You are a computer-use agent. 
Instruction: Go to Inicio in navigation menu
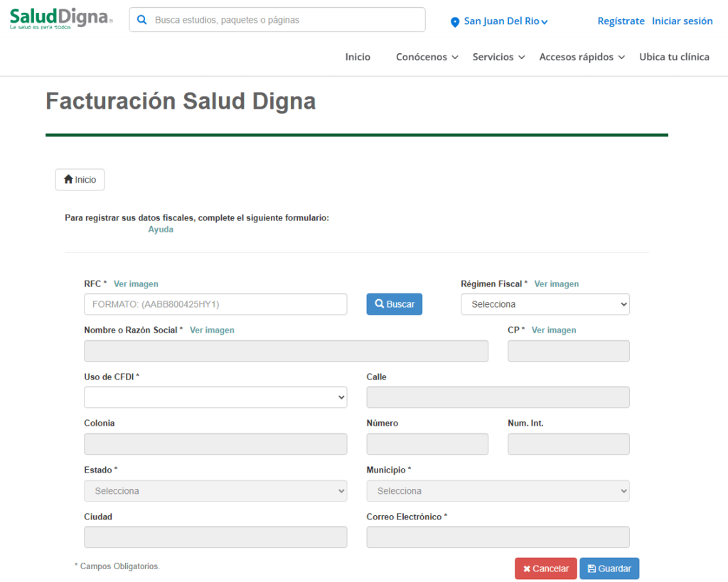click(358, 57)
